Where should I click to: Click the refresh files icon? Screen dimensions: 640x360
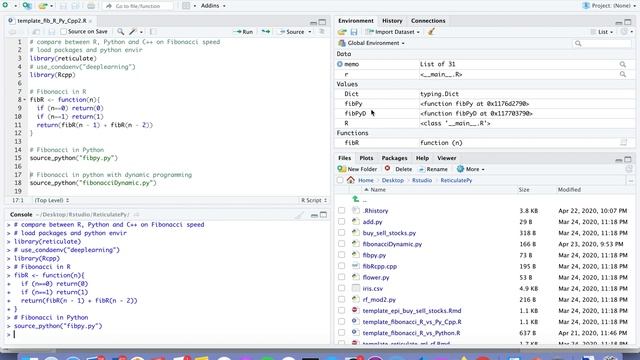(629, 169)
